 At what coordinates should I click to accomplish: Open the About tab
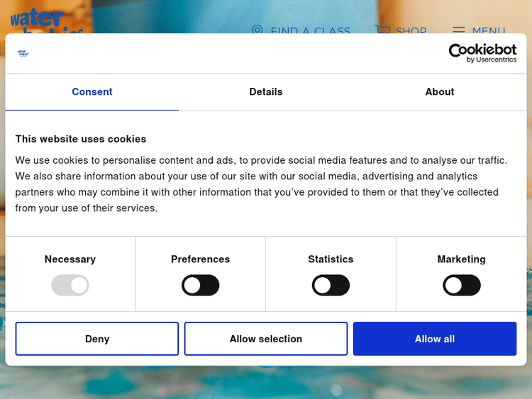click(x=440, y=92)
